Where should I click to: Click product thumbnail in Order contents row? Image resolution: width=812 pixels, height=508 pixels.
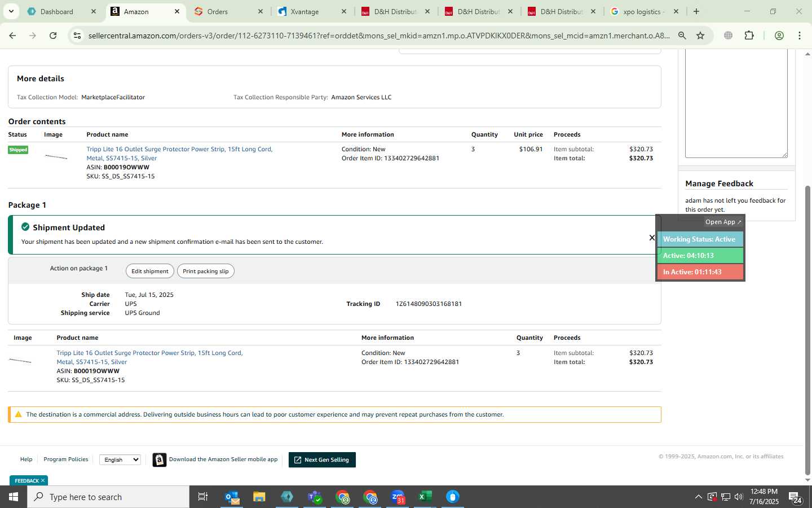[x=56, y=157]
